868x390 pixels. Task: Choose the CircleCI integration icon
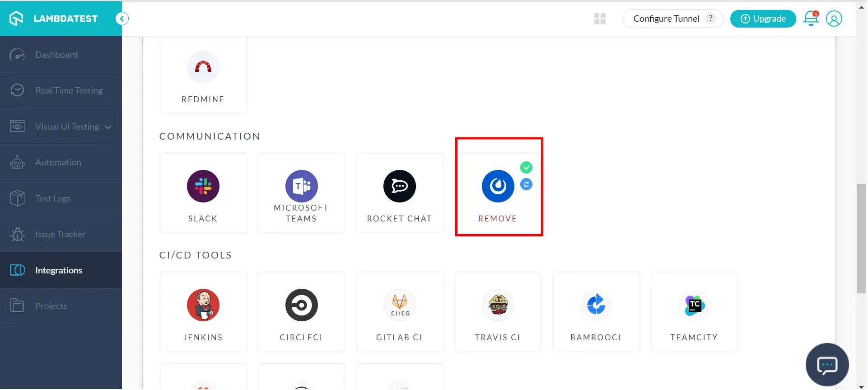(301, 305)
